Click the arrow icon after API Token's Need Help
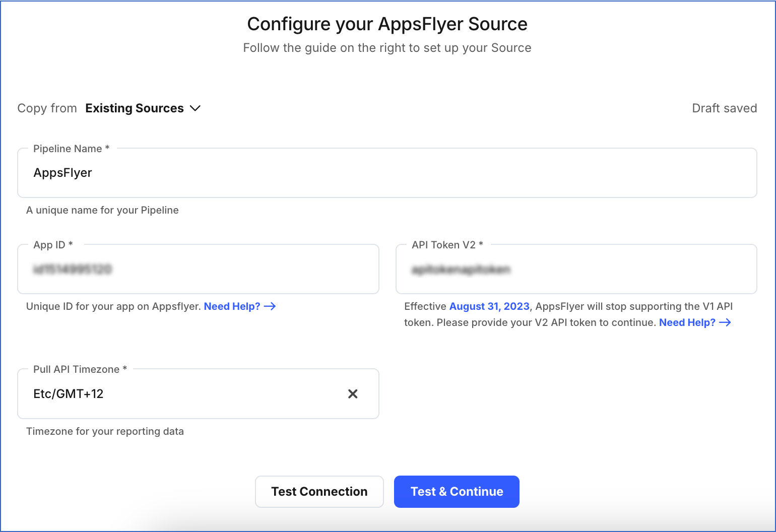776x532 pixels. point(726,322)
